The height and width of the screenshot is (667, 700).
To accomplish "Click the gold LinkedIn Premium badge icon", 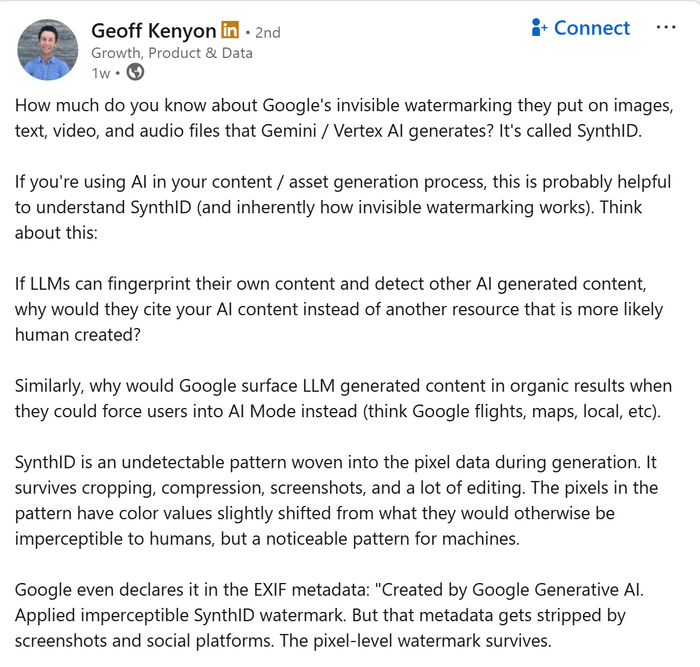I will click(230, 31).
